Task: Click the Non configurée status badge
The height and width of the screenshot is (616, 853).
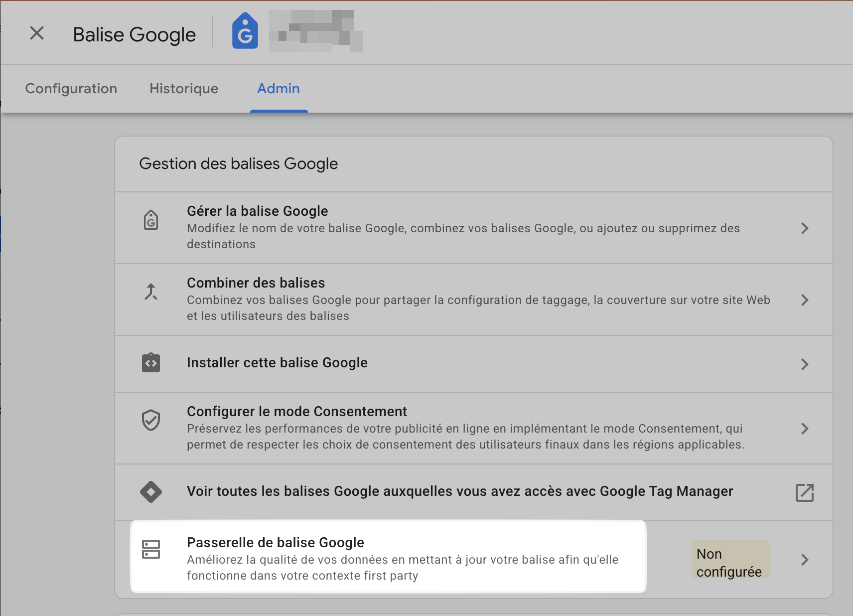Action: [730, 560]
